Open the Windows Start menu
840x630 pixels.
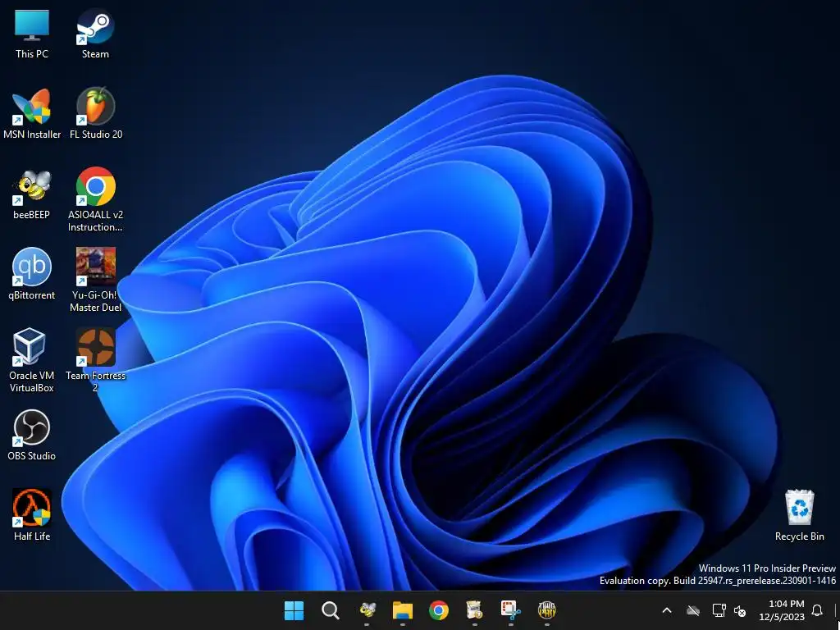294,610
